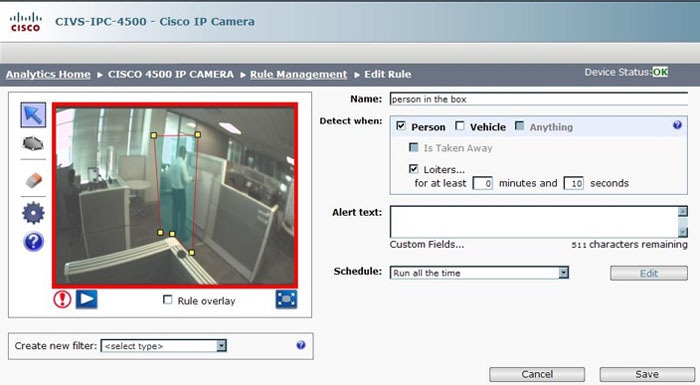The width and height of the screenshot is (700, 385).
Task: Enable the Vehicle checkbox
Action: click(460, 126)
